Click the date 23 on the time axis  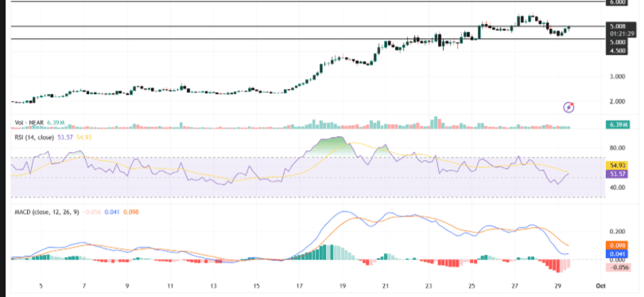coord(429,286)
